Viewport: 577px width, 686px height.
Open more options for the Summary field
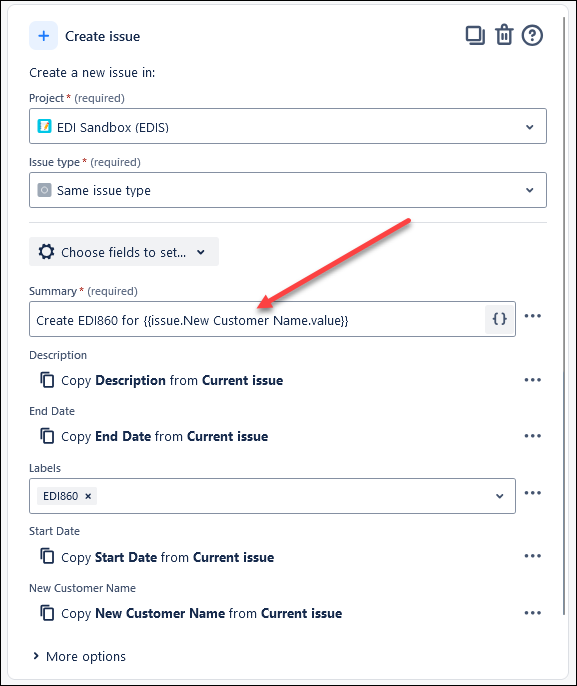click(x=532, y=316)
